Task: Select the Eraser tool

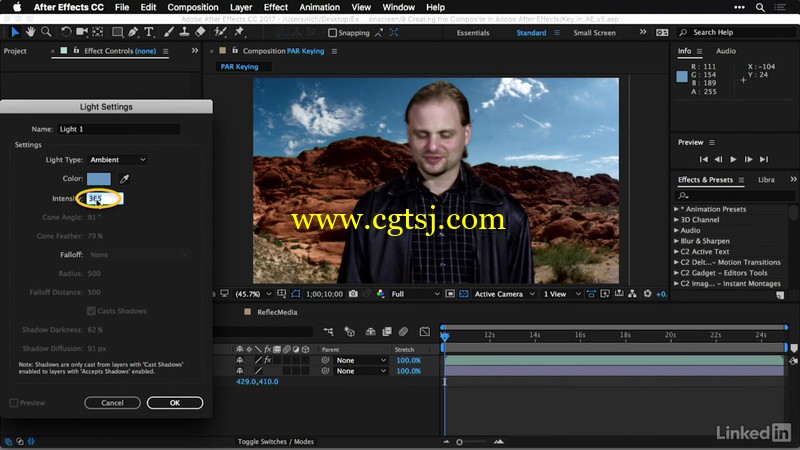Action: [200, 32]
